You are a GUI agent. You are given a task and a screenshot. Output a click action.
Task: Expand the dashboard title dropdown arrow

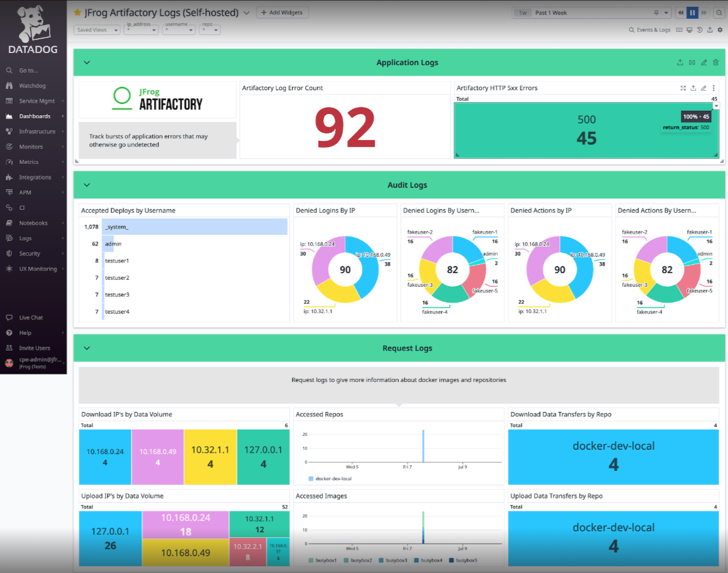point(246,12)
